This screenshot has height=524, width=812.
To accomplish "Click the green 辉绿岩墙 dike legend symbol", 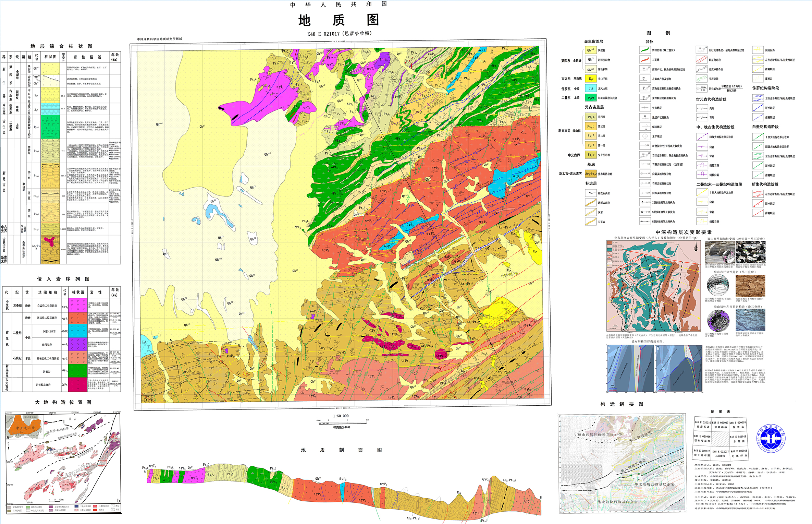I will 644,50.
